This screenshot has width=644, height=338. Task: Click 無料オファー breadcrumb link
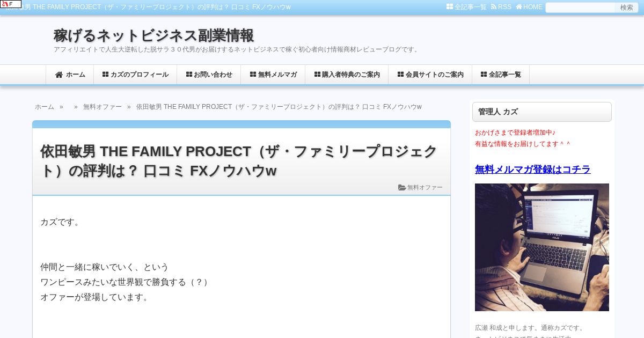tap(103, 107)
